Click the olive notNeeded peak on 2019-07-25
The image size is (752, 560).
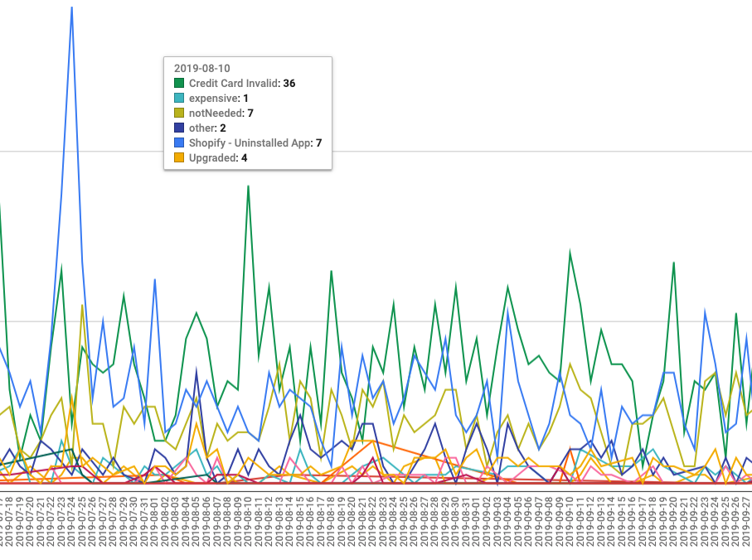click(x=82, y=305)
